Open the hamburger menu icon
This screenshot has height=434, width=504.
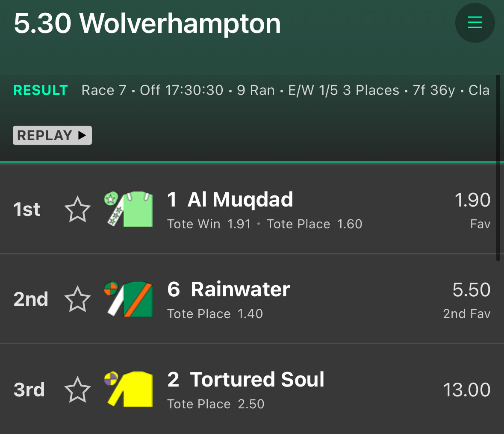tap(475, 23)
